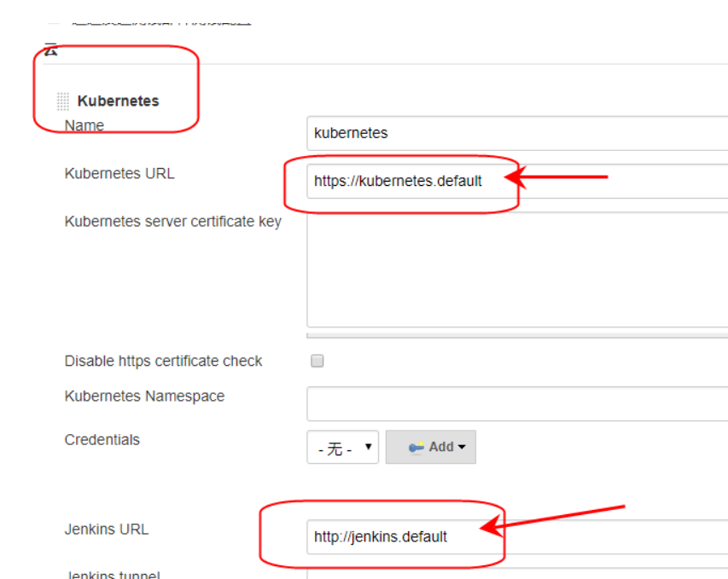Click the Name label text
The width and height of the screenshot is (728, 579).
pyautogui.click(x=84, y=125)
